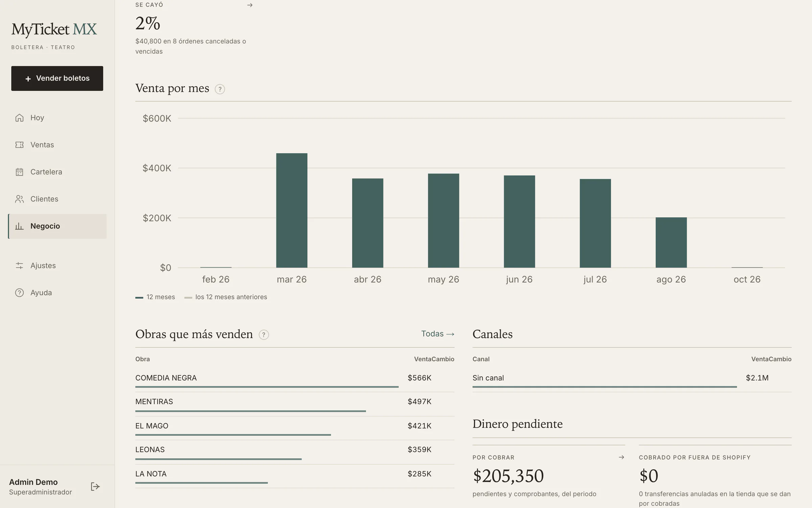The height and width of the screenshot is (508, 812).
Task: Click the Cartelera calendar icon
Action: click(19, 172)
